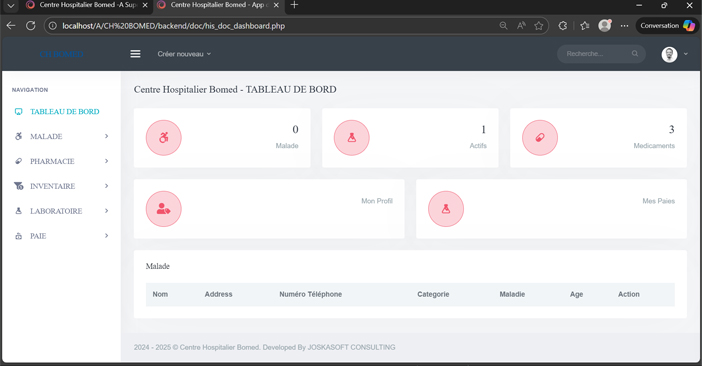Screen dimensions: 702x366
Task: Click the Age column header
Action: (576, 294)
